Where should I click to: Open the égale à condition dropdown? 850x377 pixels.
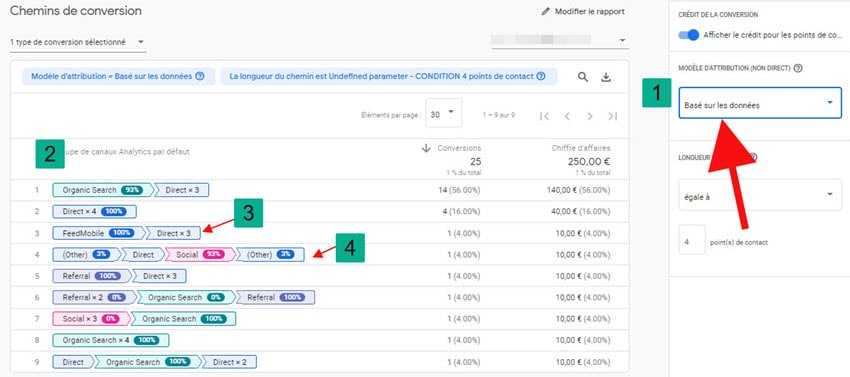click(x=760, y=195)
